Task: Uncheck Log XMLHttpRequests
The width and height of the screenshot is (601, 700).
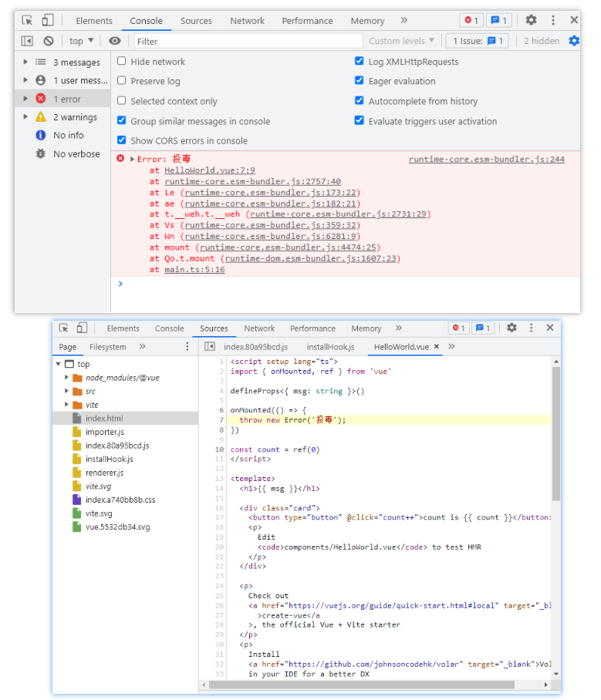Action: 360,61
